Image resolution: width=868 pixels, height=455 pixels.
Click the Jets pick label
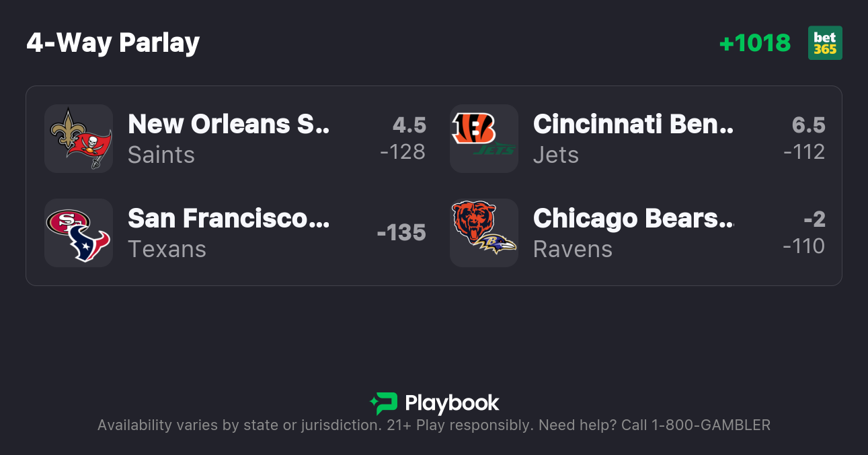pos(556,155)
